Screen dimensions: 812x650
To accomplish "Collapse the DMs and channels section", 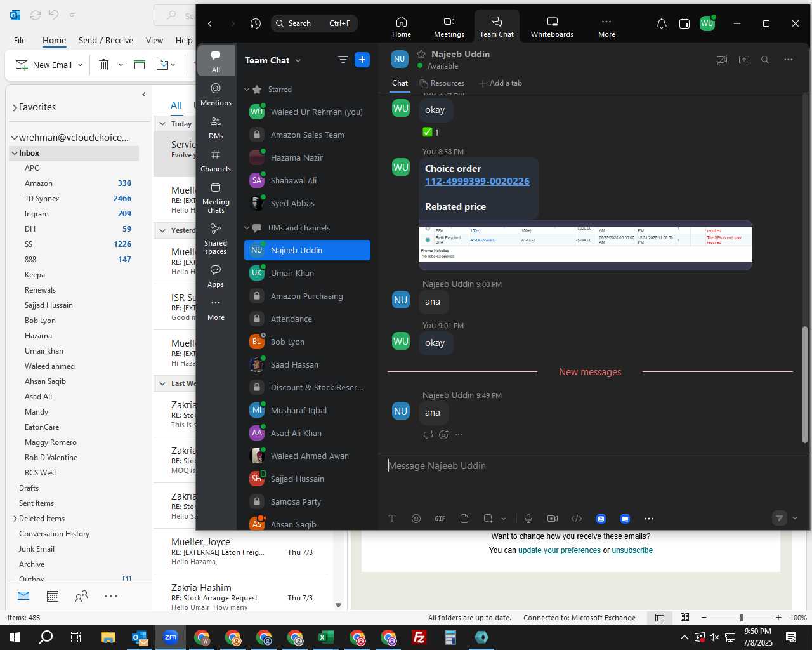I will click(x=247, y=228).
